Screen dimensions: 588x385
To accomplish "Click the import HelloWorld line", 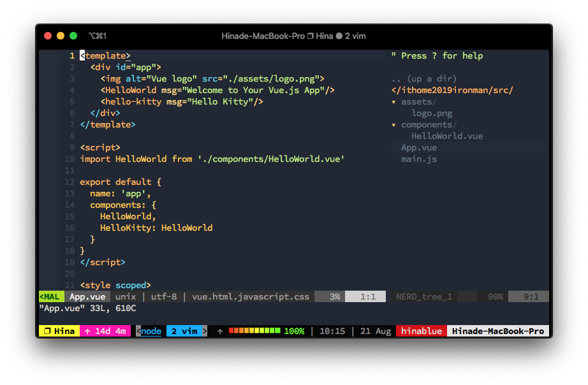I will pos(212,159).
